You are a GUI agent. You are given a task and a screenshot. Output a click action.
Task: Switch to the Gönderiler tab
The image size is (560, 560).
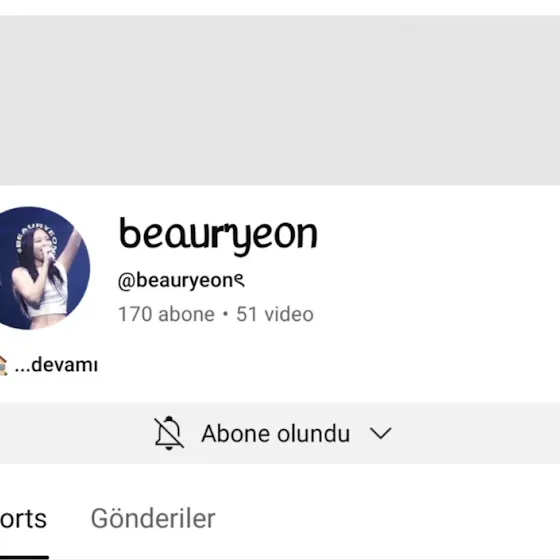153,519
